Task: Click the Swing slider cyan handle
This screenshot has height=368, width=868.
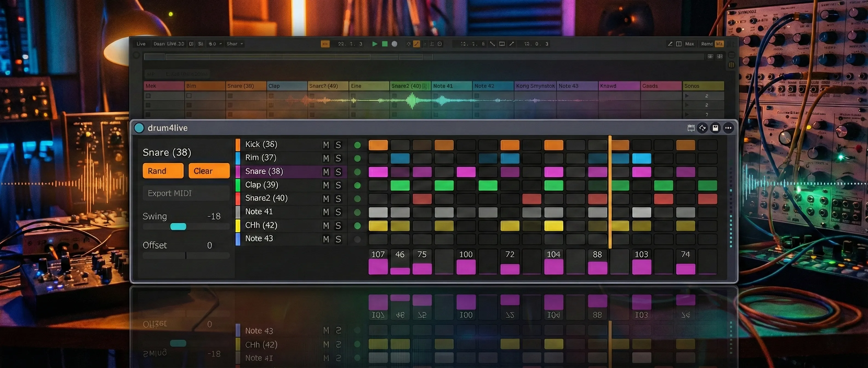Action: point(178,226)
